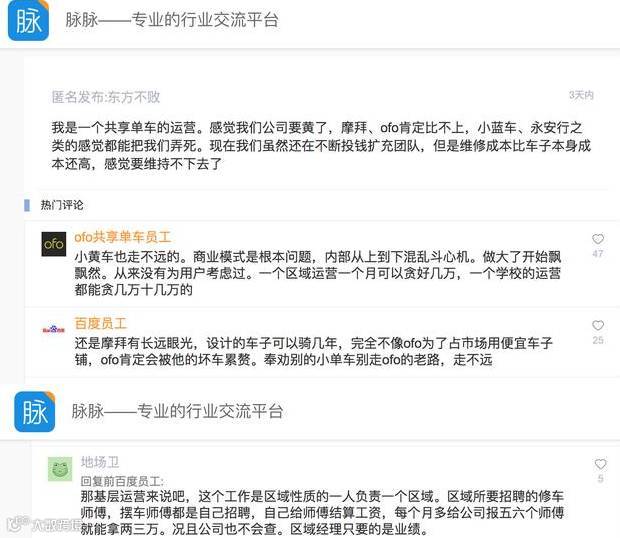
Task: Open the original post about shared bikes
Action: tap(321, 145)
